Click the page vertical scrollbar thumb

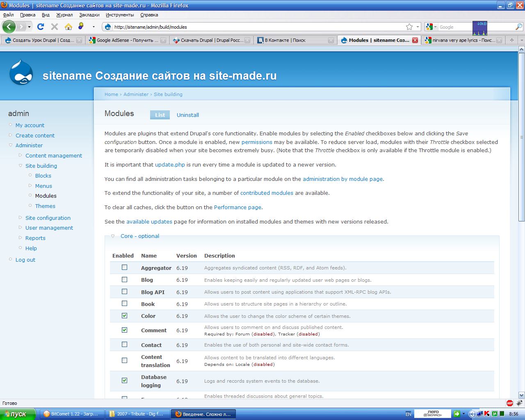[x=522, y=137]
